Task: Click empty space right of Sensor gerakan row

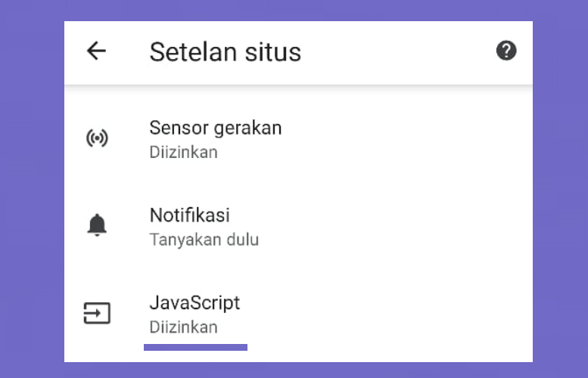Action: (405, 139)
